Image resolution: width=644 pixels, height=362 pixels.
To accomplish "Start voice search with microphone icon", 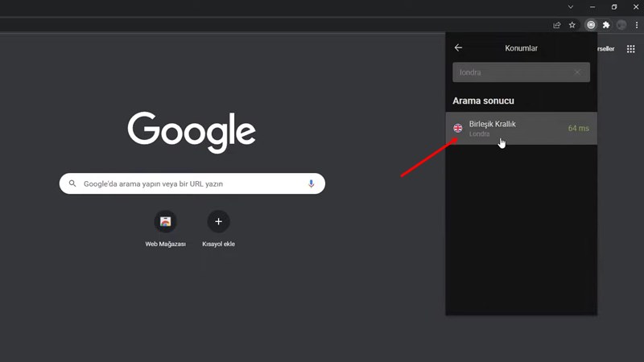I will pos(312,183).
